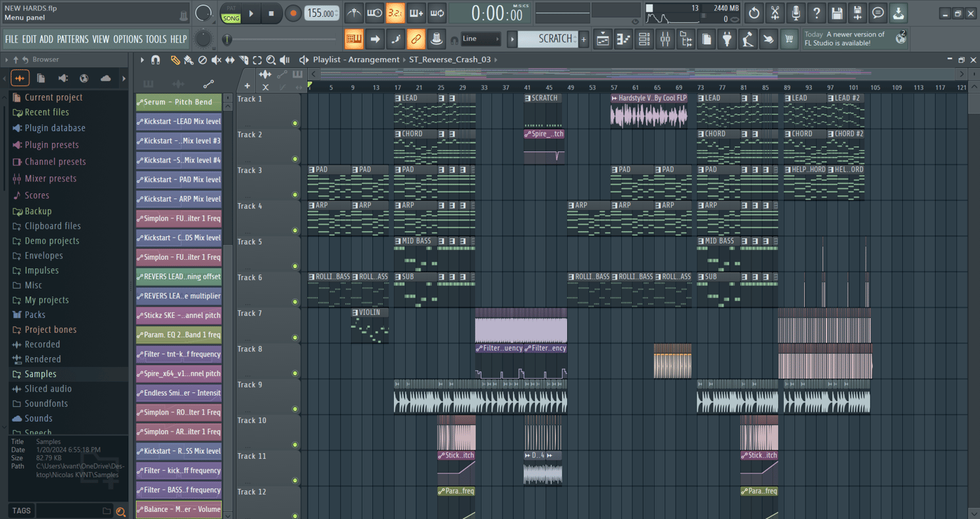Open the shopping cart content library
Image resolution: width=980 pixels, height=519 pixels.
click(x=790, y=39)
